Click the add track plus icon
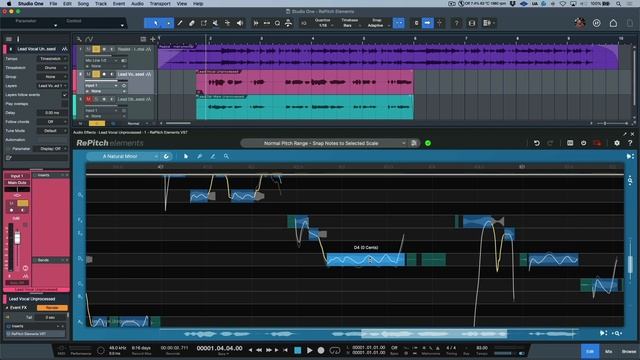Viewport: 640px width, 360px height. [153, 39]
